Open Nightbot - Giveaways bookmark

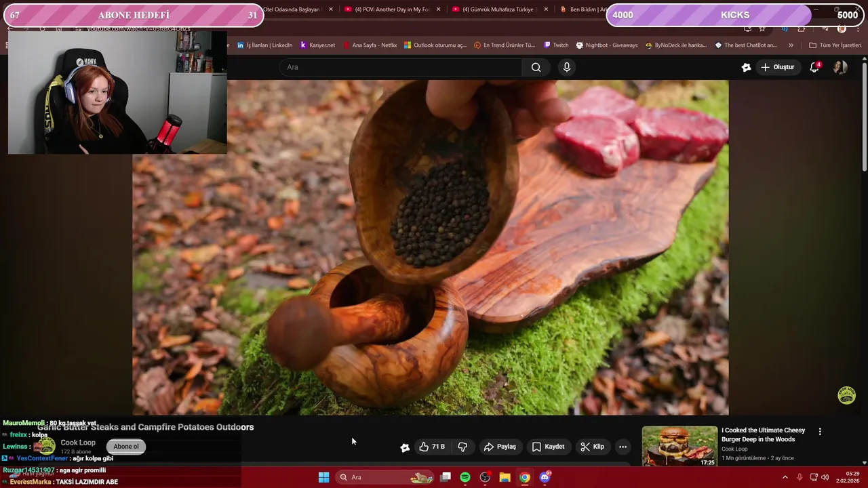click(606, 45)
